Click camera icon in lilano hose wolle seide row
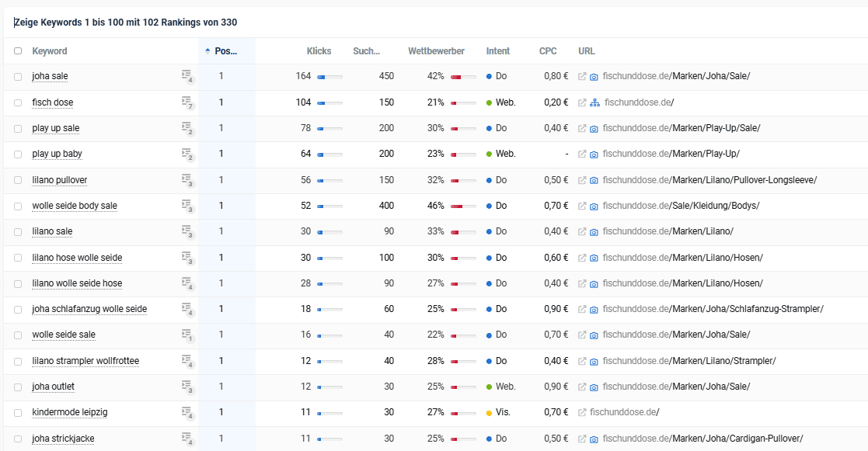The width and height of the screenshot is (868, 451). pos(594,258)
